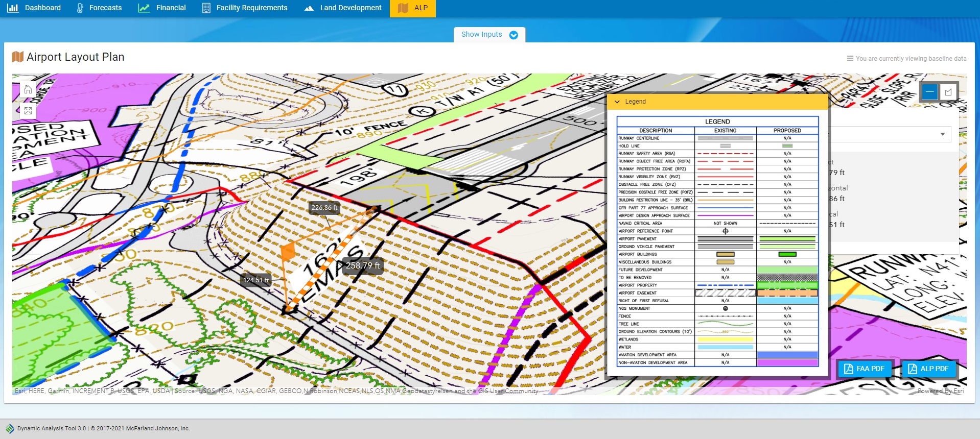Click the 258.79 ft measurement label
The width and height of the screenshot is (980, 439).
point(363,265)
